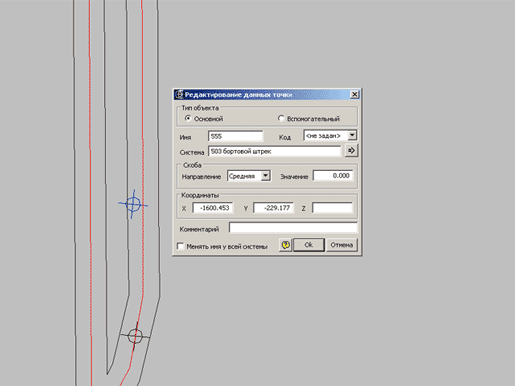Screen dimensions: 515x386
Task: Close the Редактирование данных точки dialog
Action: tap(355, 95)
